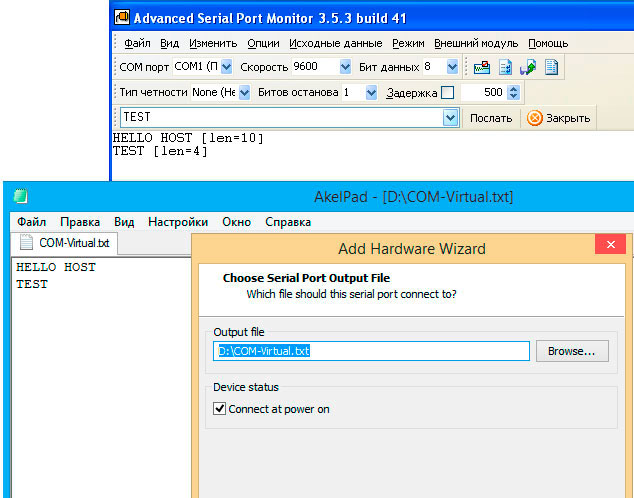Click the document with green up arrow icon
The height and width of the screenshot is (498, 634).
click(x=528, y=67)
